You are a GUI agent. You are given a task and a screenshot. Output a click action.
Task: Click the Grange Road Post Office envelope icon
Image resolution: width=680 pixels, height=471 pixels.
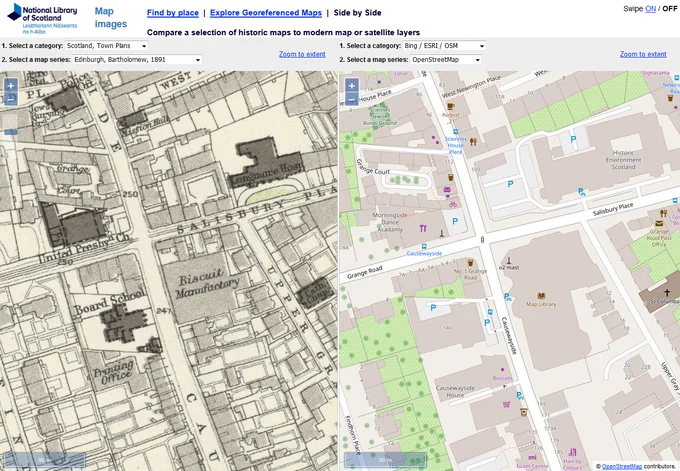coord(659,223)
